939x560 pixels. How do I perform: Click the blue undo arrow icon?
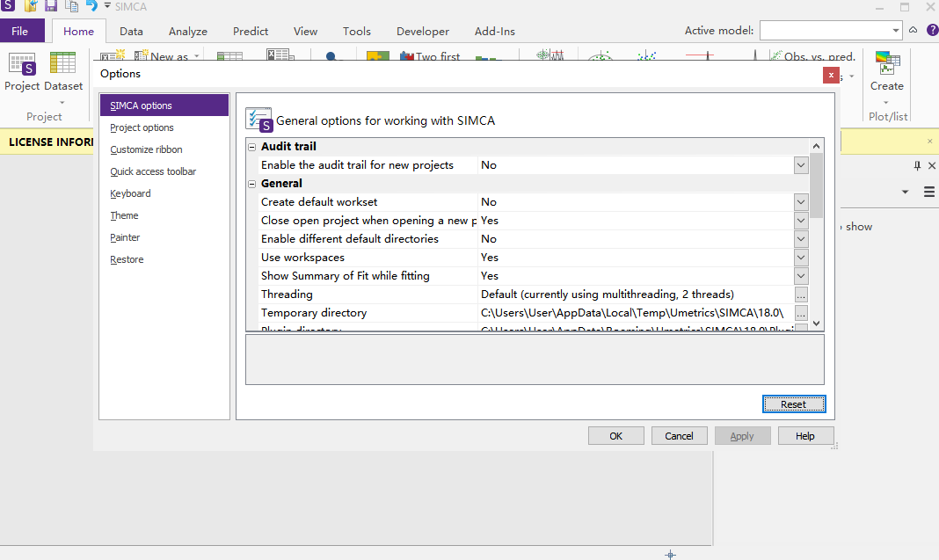click(x=91, y=6)
